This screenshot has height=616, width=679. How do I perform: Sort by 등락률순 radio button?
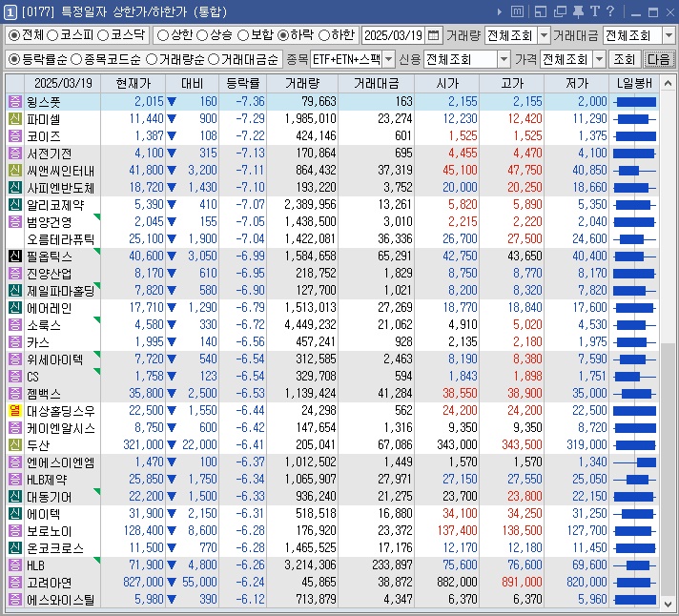tap(14, 60)
